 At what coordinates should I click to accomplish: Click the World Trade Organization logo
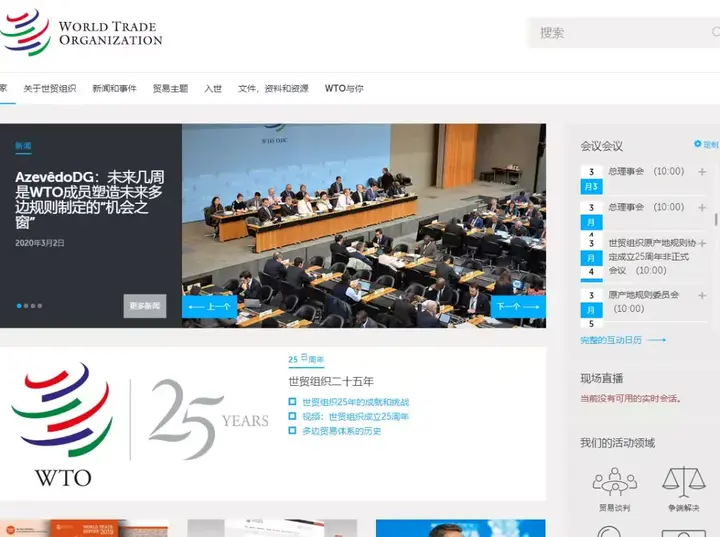point(81,33)
